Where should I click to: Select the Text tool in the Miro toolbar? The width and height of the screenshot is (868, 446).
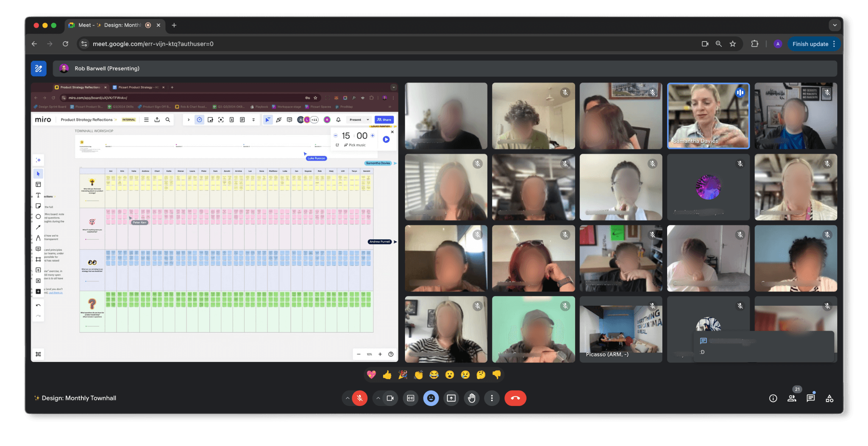click(x=38, y=195)
